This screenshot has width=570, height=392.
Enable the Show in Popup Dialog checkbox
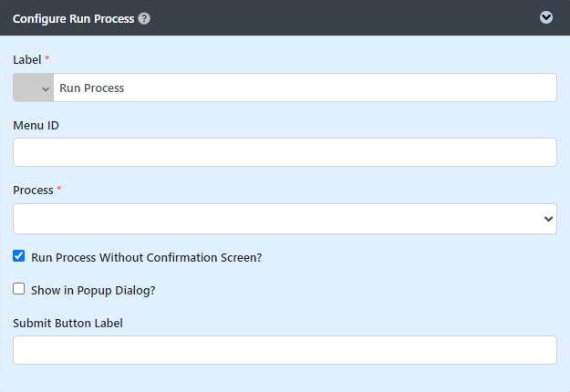tap(19, 289)
